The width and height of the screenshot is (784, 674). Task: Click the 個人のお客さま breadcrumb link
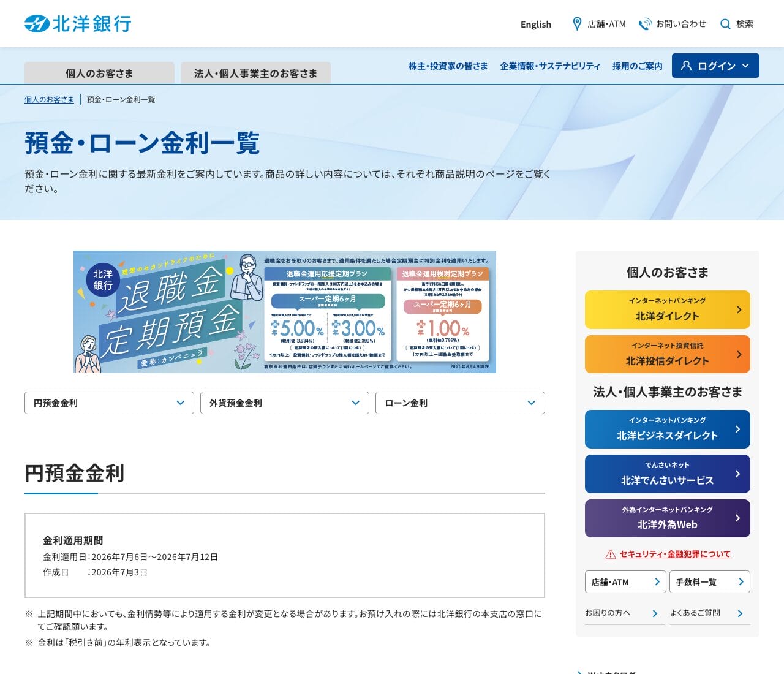click(49, 99)
